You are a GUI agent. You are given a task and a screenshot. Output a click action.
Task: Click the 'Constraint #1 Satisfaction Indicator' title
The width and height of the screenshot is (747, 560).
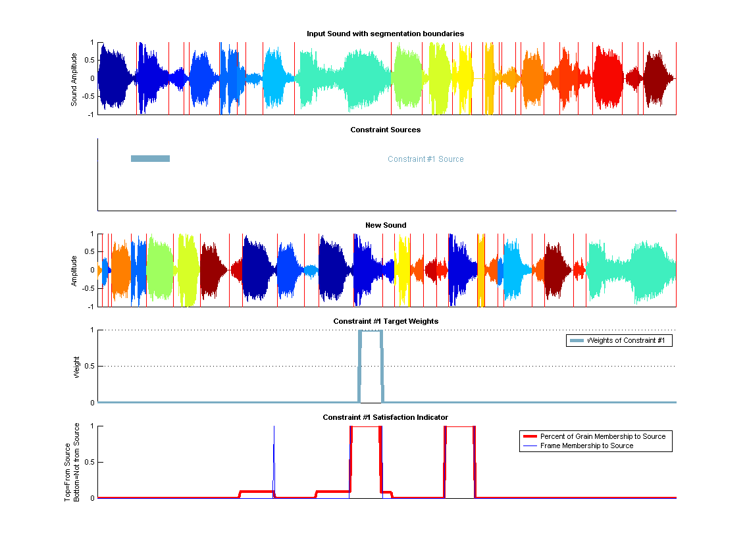[385, 417]
